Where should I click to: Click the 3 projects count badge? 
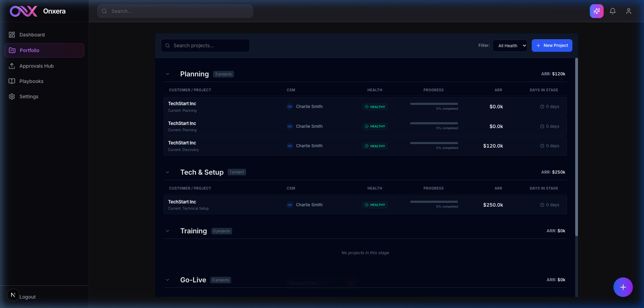click(x=223, y=74)
